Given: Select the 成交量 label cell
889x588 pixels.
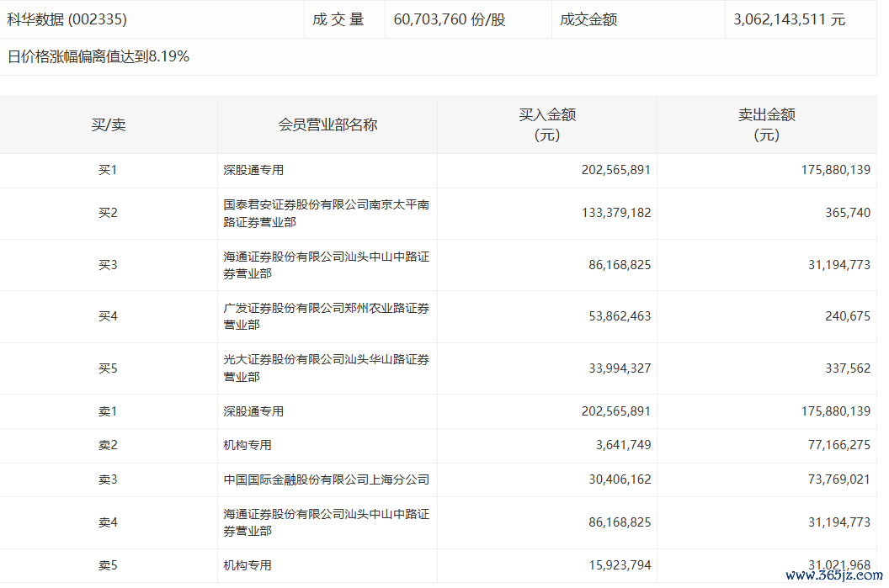Looking at the screenshot, I should pos(338,19).
